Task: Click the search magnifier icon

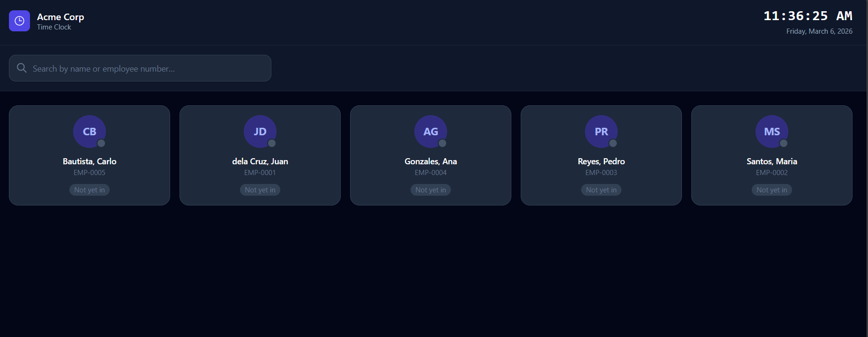Action: [22, 68]
